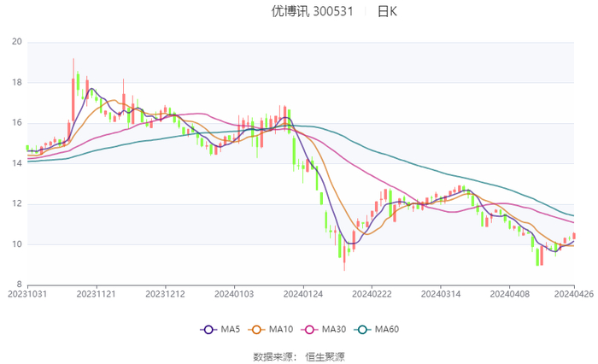Click the y-axis value 14
Screen dimensions: 598x364
pyautogui.click(x=17, y=163)
